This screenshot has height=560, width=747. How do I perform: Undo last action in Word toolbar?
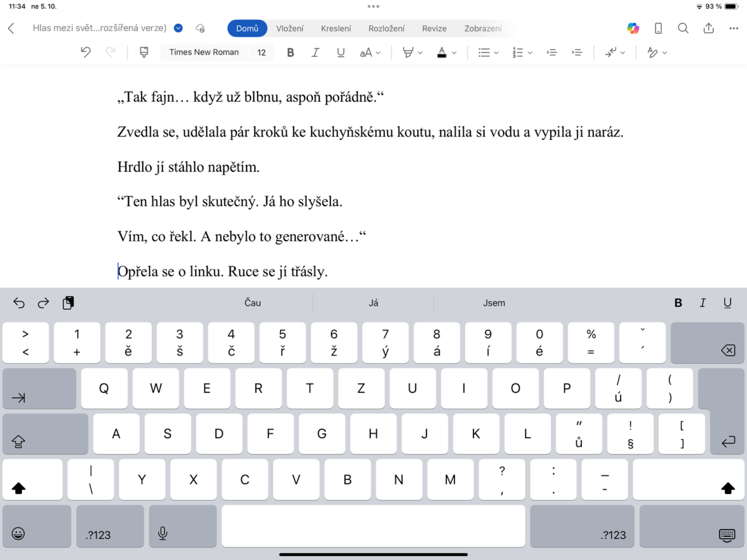pos(86,52)
